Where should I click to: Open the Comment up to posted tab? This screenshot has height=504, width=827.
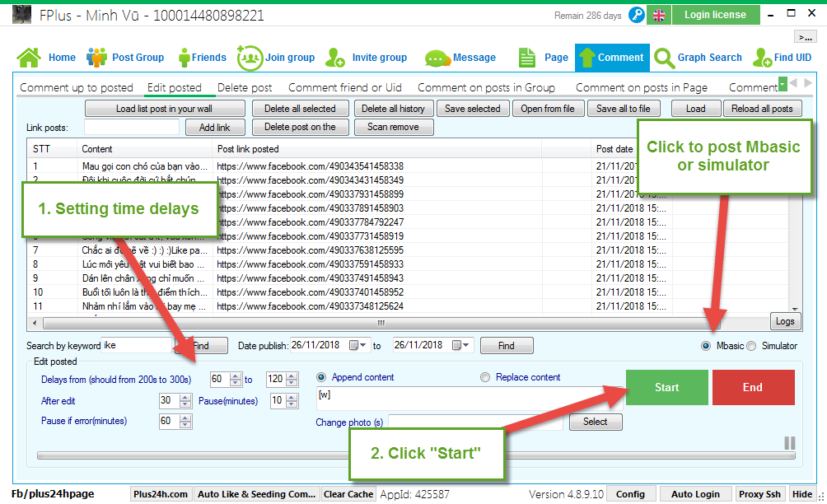click(77, 87)
